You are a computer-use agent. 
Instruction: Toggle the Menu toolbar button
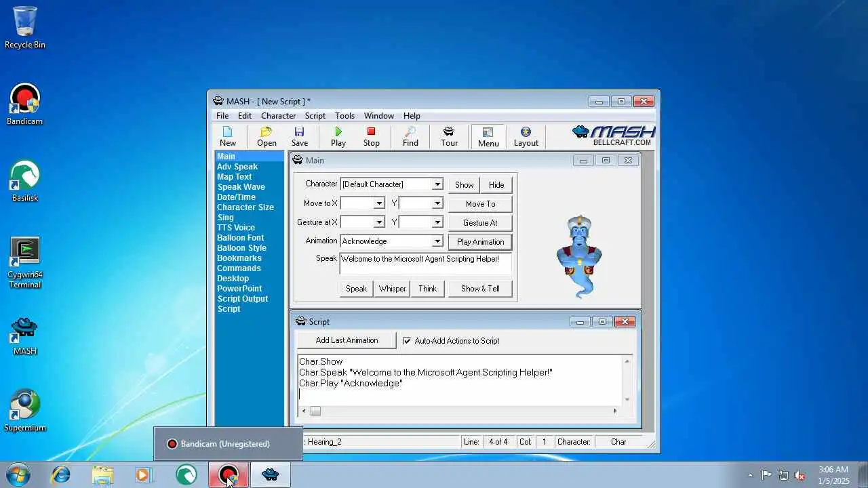click(488, 136)
